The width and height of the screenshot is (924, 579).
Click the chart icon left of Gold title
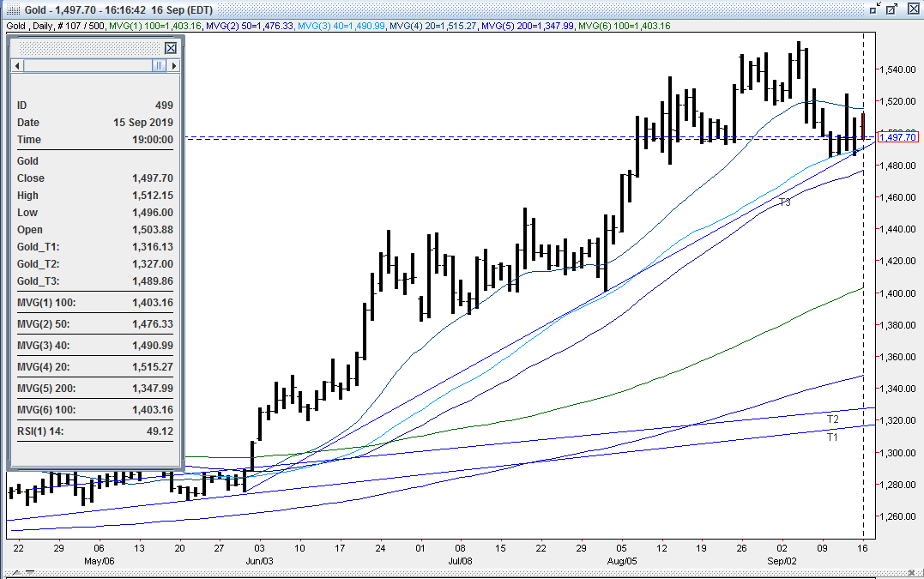pos(12,10)
